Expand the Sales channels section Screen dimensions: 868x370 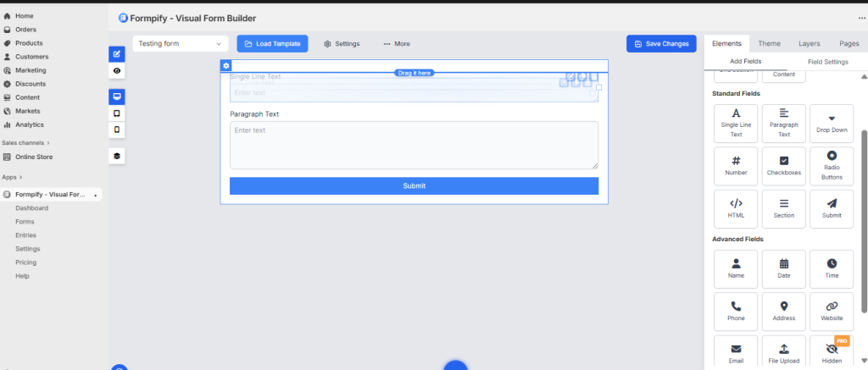click(25, 143)
